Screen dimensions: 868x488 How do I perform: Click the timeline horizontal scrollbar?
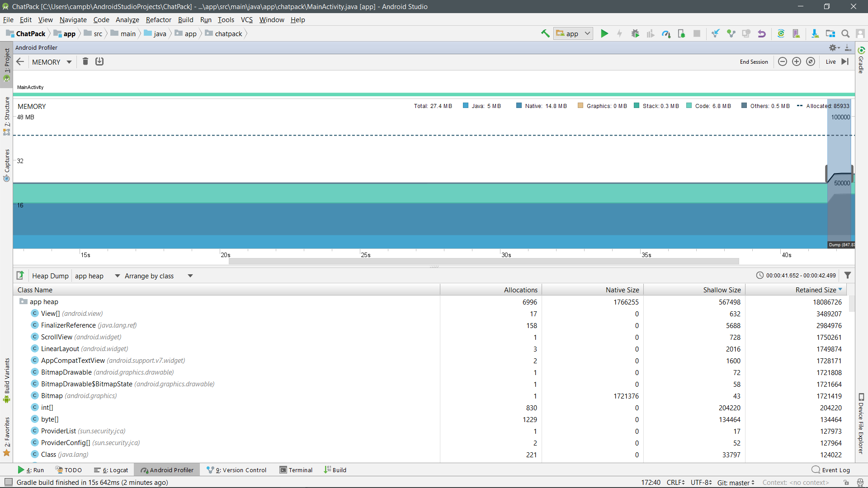click(484, 261)
